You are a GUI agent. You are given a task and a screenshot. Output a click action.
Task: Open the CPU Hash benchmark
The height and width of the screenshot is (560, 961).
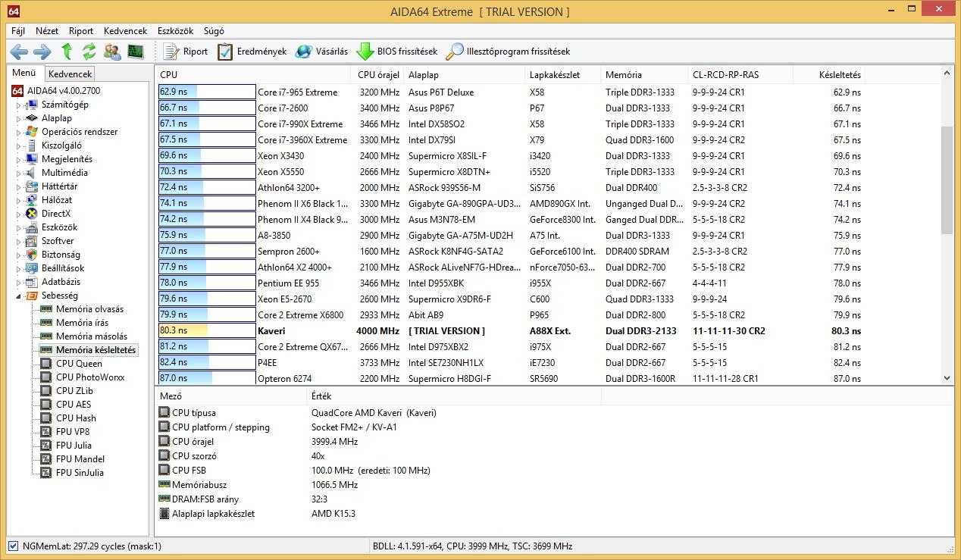pos(76,418)
